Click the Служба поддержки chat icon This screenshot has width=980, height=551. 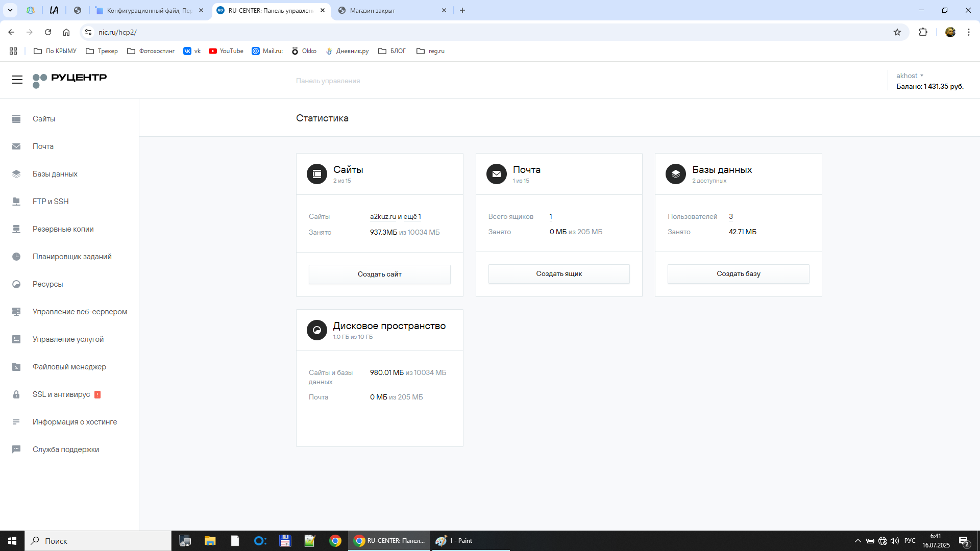click(x=16, y=449)
